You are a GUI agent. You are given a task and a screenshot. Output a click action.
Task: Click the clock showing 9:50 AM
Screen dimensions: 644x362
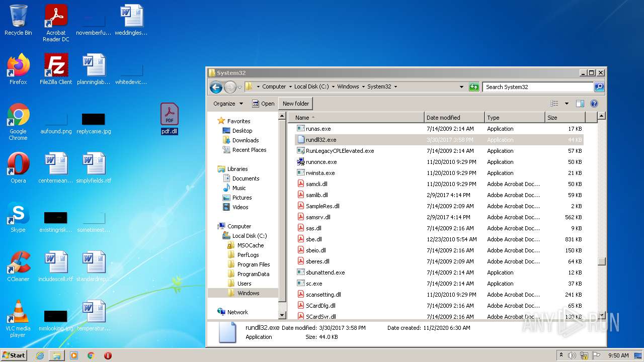click(618, 355)
